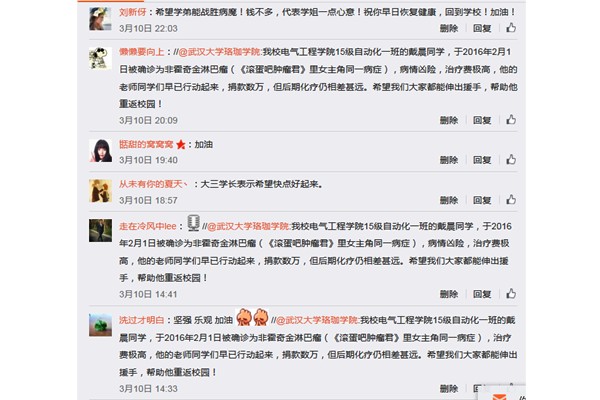Click the microphone emoji in 走在冷风中lee's comment

[x=194, y=223]
